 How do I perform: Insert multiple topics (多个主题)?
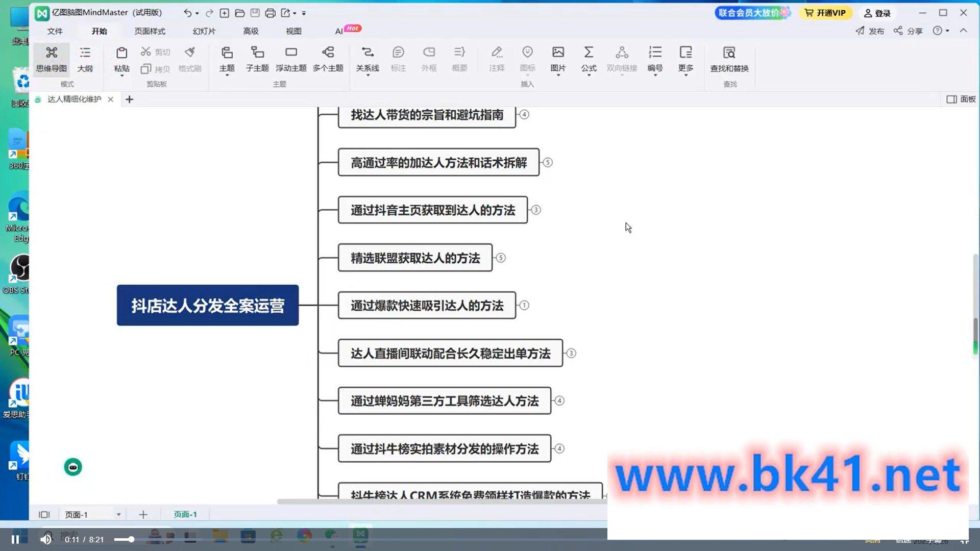[x=328, y=59]
